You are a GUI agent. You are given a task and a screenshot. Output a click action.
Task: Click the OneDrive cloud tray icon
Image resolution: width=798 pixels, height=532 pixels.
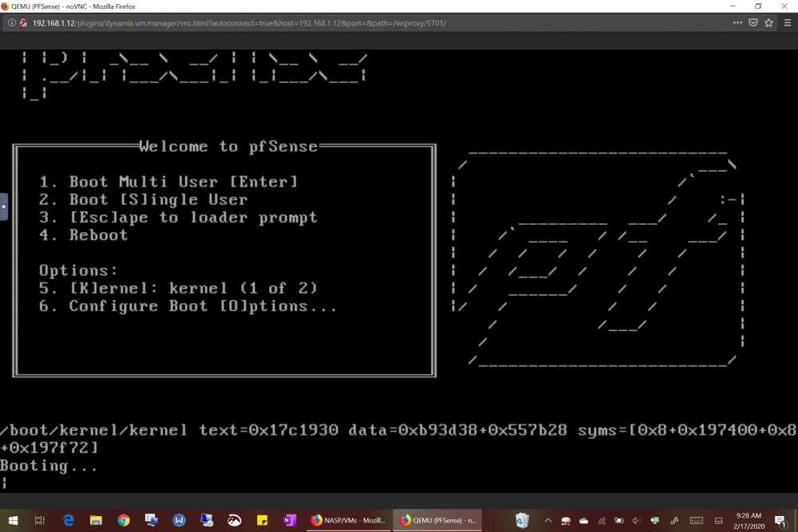[x=584, y=521]
